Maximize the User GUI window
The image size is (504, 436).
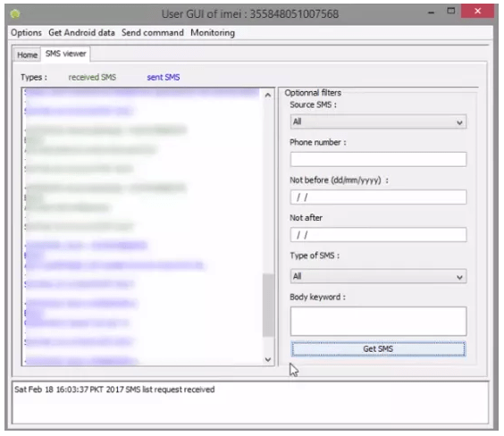tap(451, 12)
